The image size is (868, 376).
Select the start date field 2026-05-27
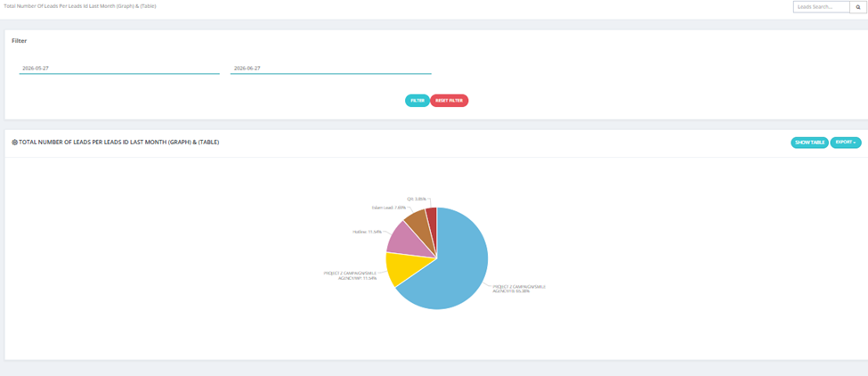point(119,68)
